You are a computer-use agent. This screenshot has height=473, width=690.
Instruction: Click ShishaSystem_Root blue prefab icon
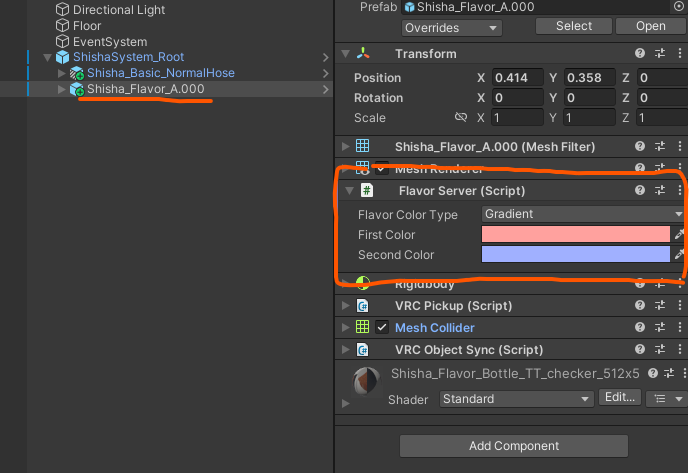(62, 57)
